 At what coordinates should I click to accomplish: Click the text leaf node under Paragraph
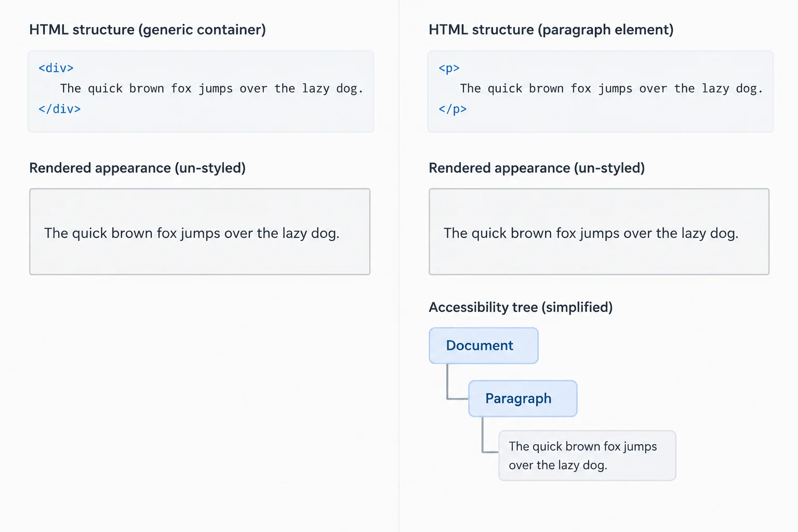click(587, 456)
